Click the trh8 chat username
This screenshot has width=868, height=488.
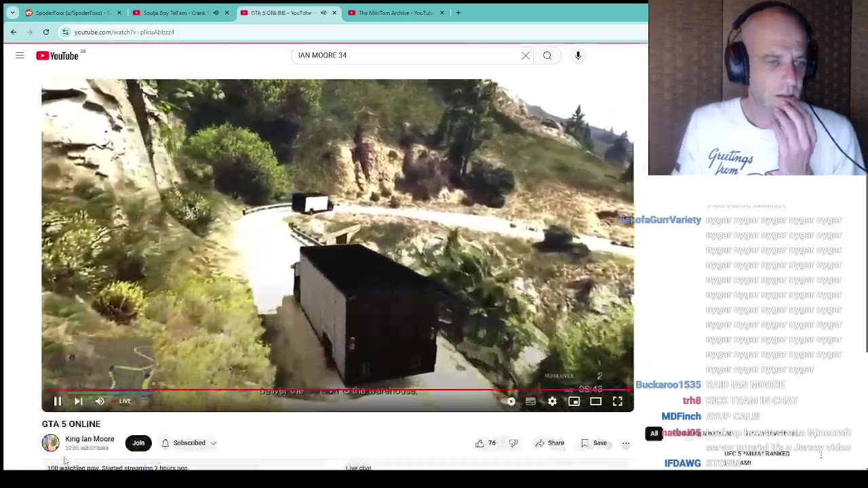[x=692, y=401]
